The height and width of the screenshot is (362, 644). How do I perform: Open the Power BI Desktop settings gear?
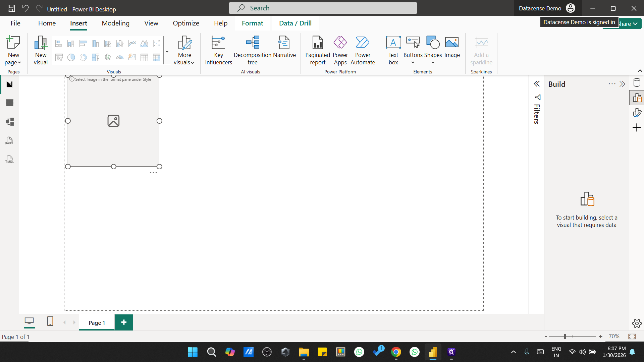pyautogui.click(x=636, y=323)
